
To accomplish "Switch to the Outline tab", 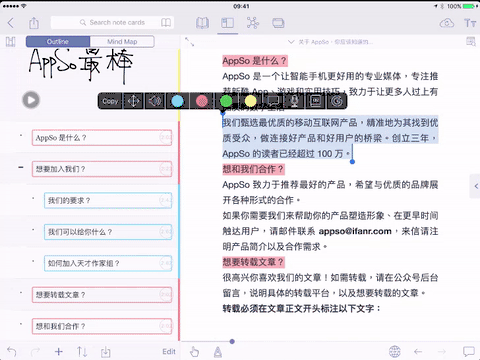I will coord(58,42).
